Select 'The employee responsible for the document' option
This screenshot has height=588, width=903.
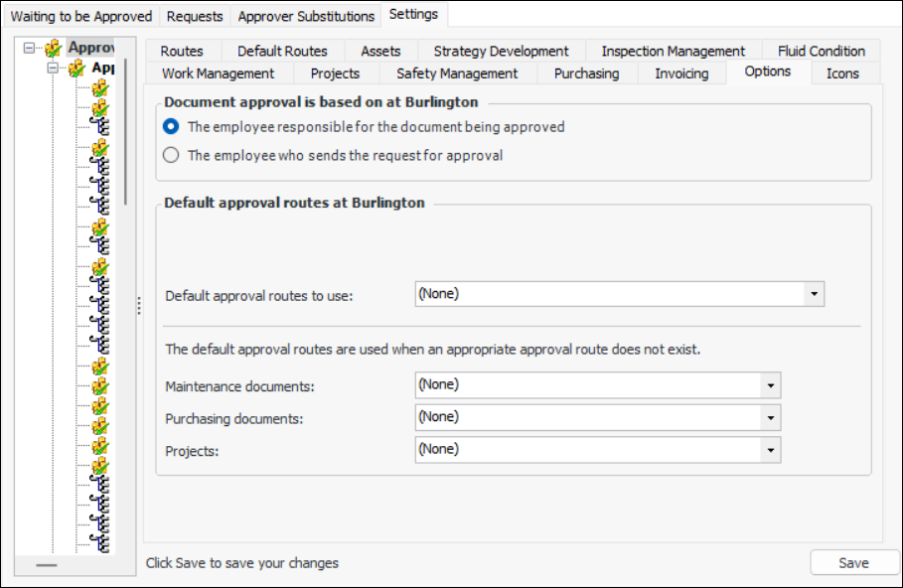pos(171,127)
